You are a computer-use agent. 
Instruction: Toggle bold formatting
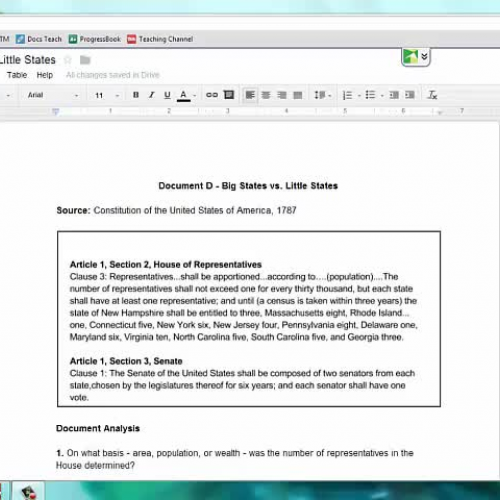(136, 95)
